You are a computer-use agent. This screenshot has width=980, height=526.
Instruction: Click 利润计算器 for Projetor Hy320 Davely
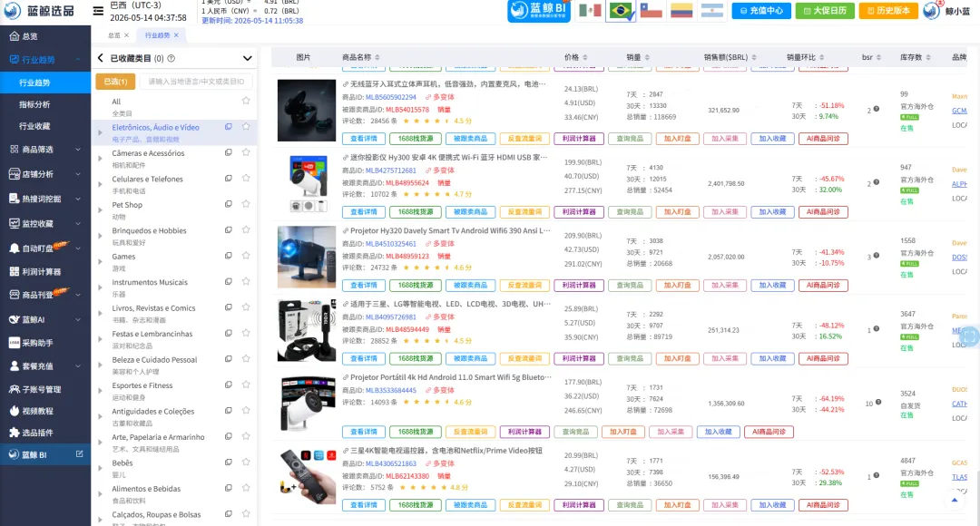[579, 285]
